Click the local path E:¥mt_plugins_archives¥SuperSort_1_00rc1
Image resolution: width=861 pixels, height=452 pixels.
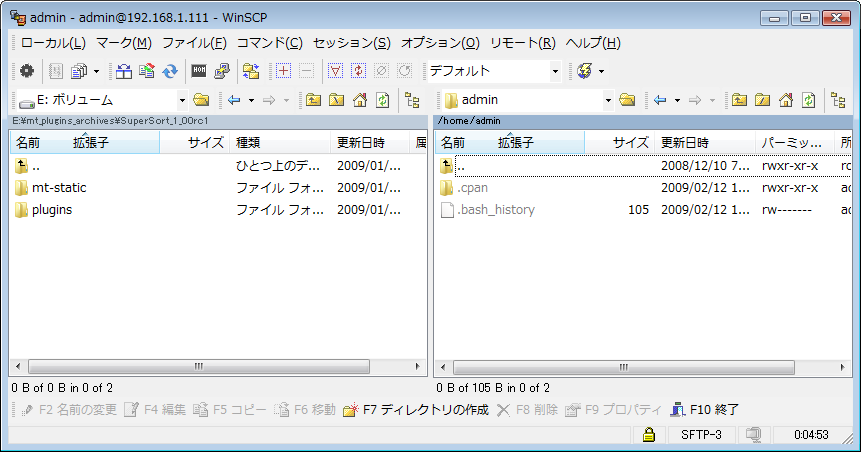[110, 121]
